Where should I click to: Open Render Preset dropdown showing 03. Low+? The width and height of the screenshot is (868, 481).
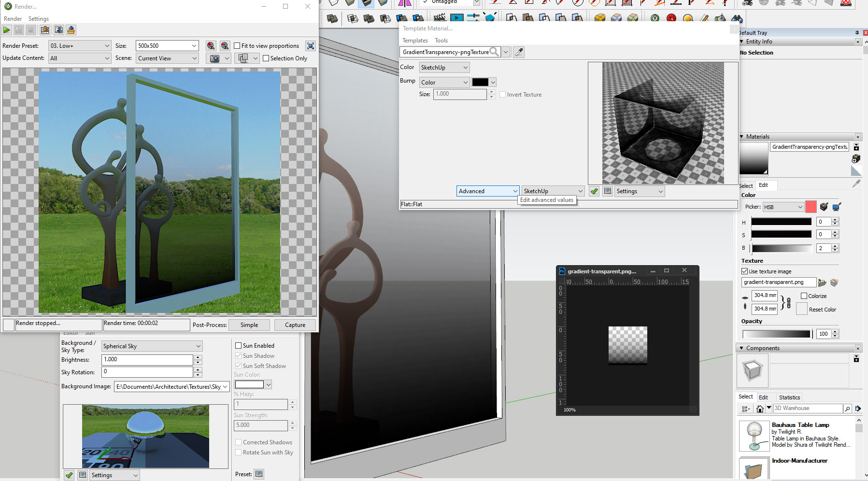(80, 46)
